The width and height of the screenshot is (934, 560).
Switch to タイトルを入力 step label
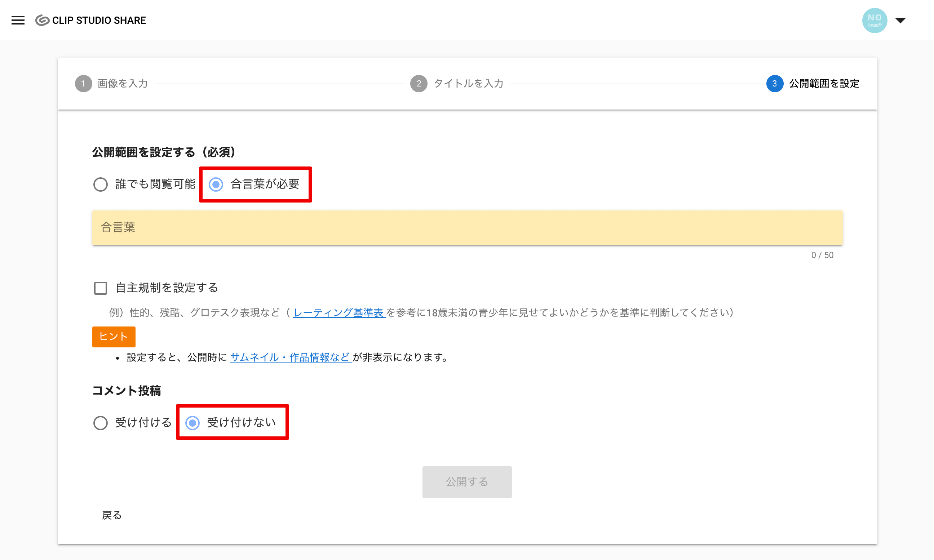468,83
